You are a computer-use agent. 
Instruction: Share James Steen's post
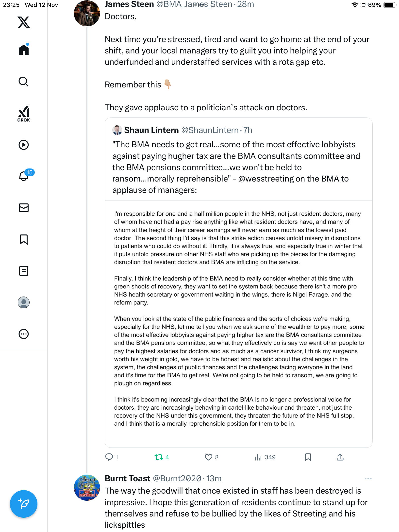point(340,457)
